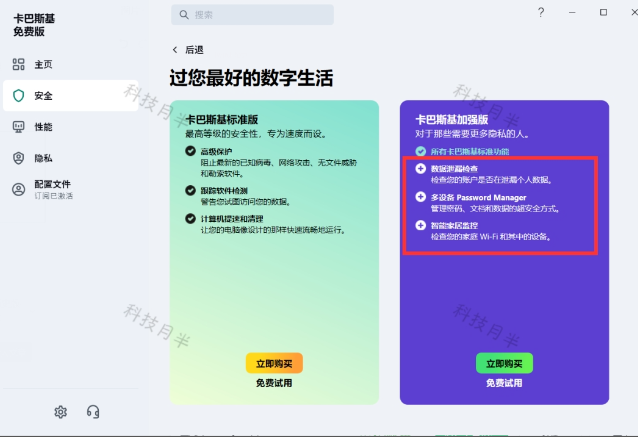Click 免费试用 link under 卡巴斯基标准版

[x=274, y=383]
